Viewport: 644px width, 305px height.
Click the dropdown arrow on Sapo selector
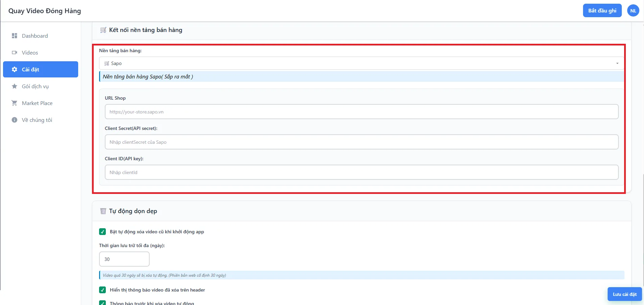point(617,63)
